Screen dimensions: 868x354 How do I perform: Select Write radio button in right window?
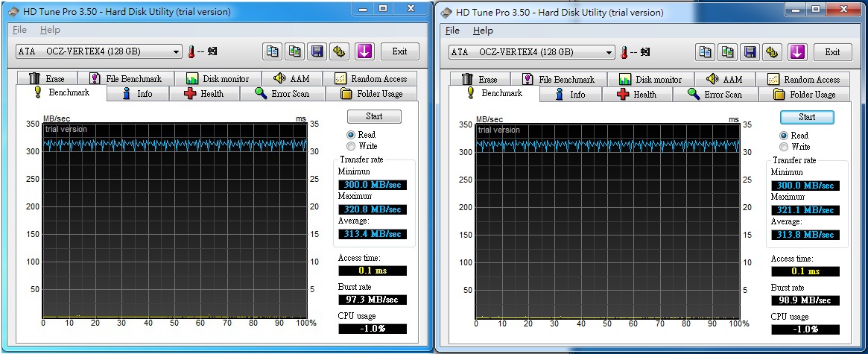point(783,147)
